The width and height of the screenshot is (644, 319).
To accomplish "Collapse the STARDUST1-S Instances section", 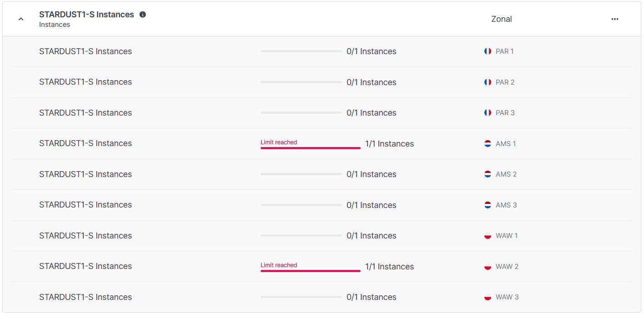I will (21, 19).
